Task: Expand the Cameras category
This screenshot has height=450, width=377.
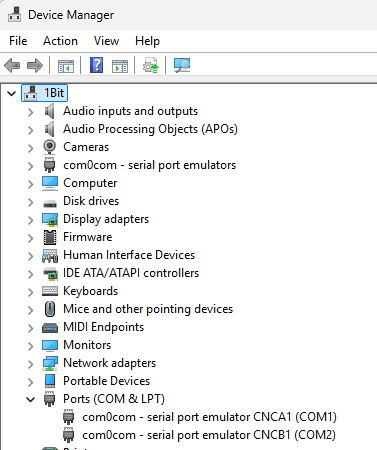Action: pos(31,148)
